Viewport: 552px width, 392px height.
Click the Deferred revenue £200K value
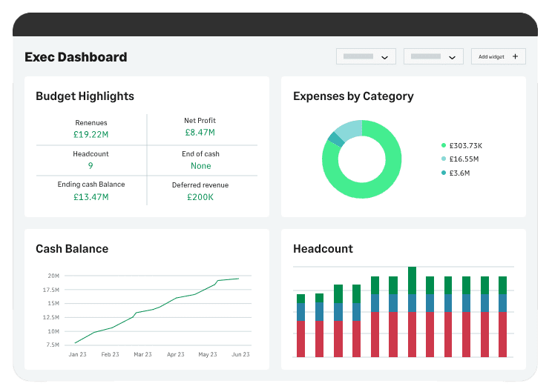coord(200,197)
